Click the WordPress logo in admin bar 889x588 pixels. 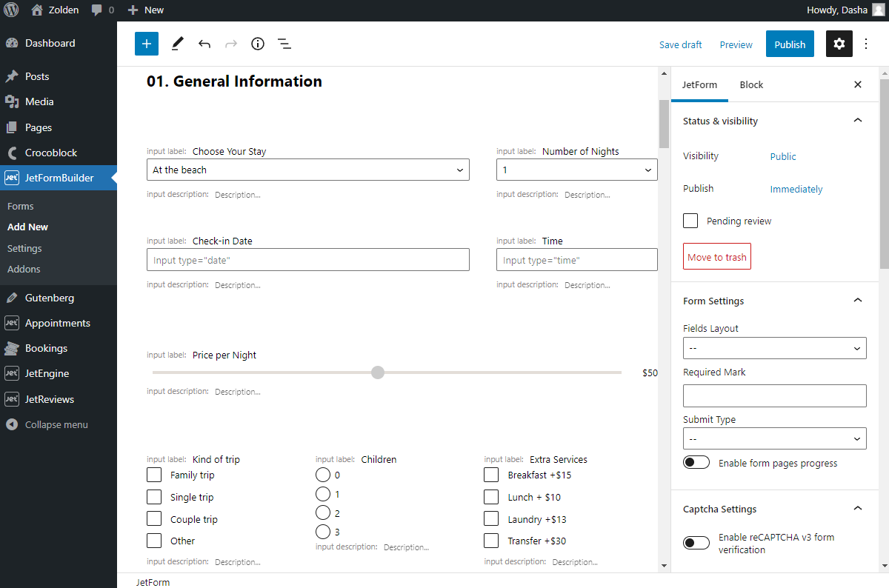pyautogui.click(x=11, y=10)
